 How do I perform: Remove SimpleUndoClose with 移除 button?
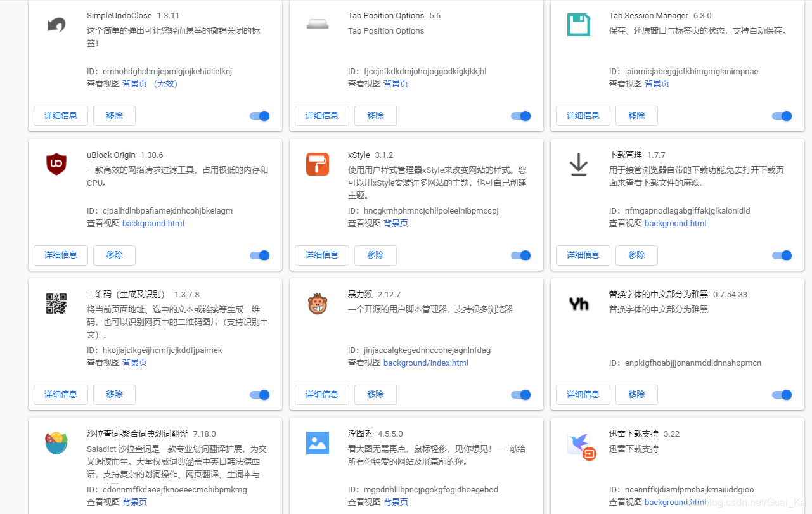114,116
